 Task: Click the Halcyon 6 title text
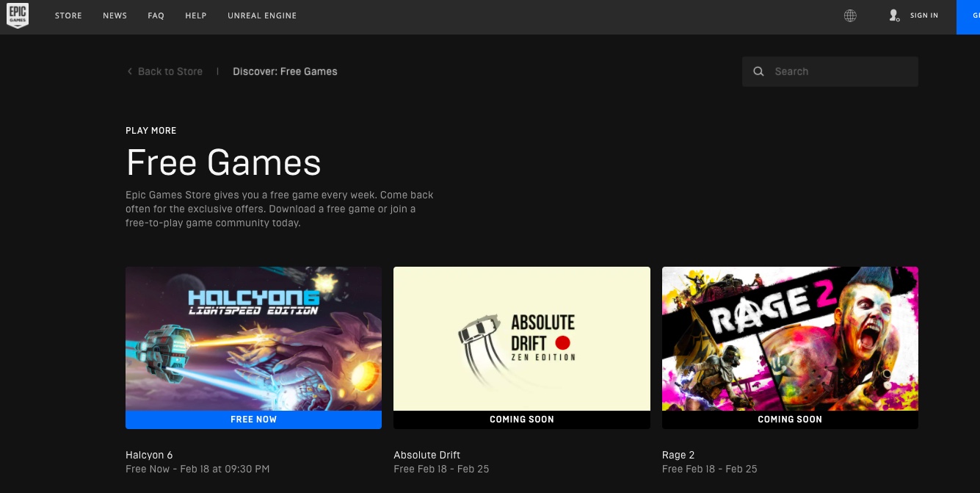click(149, 455)
